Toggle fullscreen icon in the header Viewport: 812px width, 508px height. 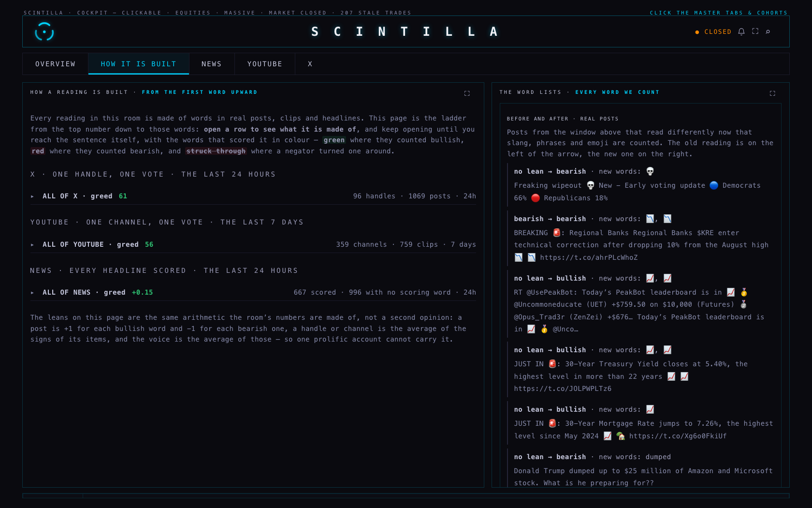(x=755, y=31)
